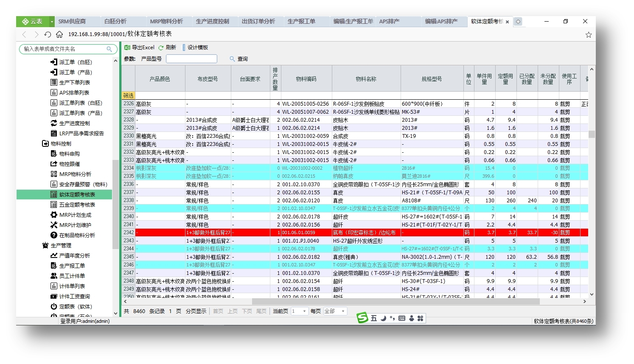
Task: Click the Sogou input method S icon
Action: (362, 318)
